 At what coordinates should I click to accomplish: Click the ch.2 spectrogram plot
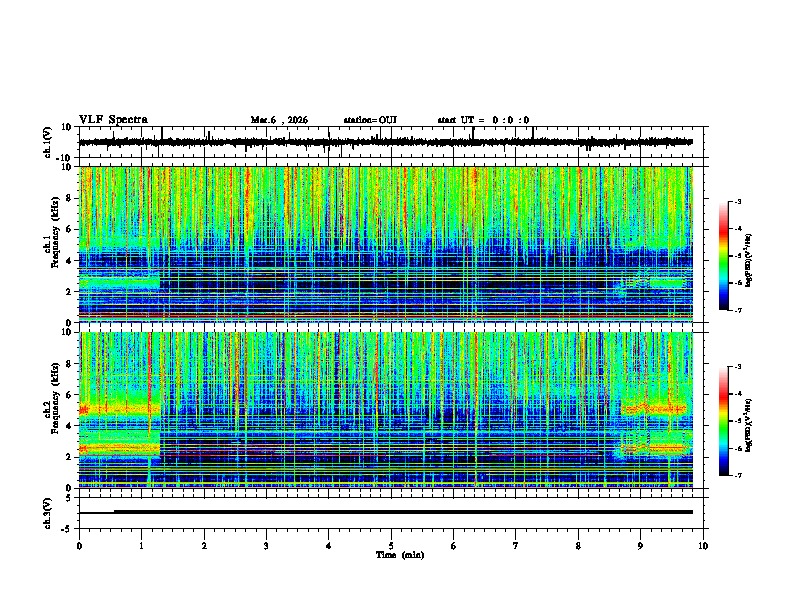coord(386,410)
